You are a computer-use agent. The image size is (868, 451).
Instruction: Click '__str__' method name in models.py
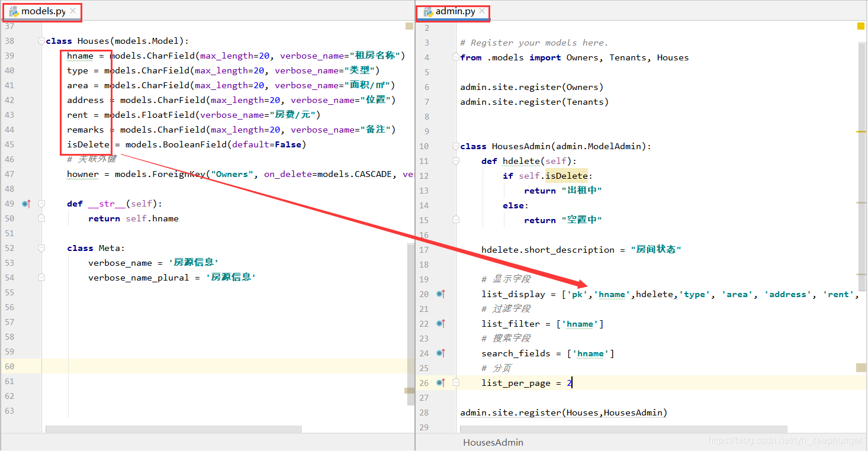[x=107, y=204]
